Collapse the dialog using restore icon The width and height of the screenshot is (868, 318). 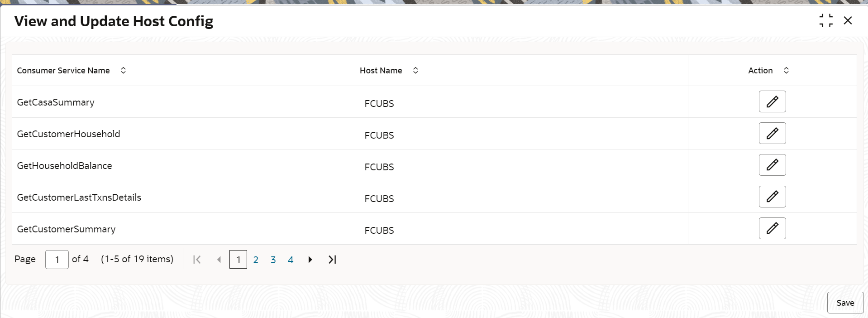tap(826, 20)
